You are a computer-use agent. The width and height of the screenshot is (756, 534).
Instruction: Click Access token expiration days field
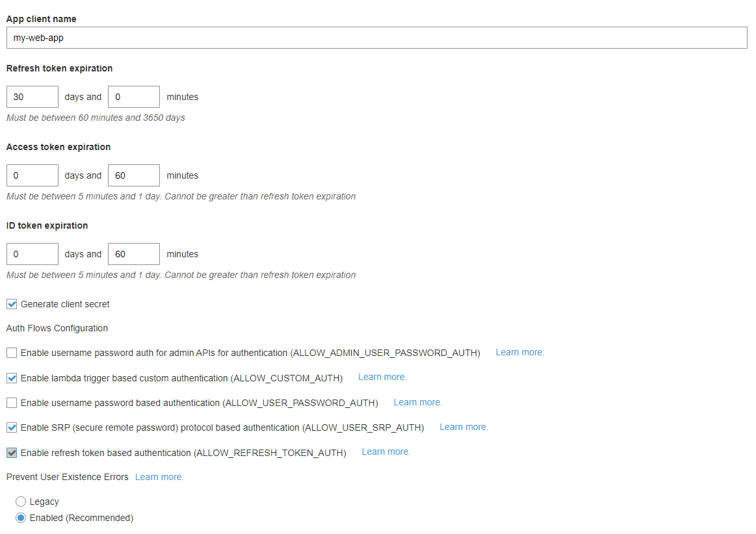click(33, 175)
